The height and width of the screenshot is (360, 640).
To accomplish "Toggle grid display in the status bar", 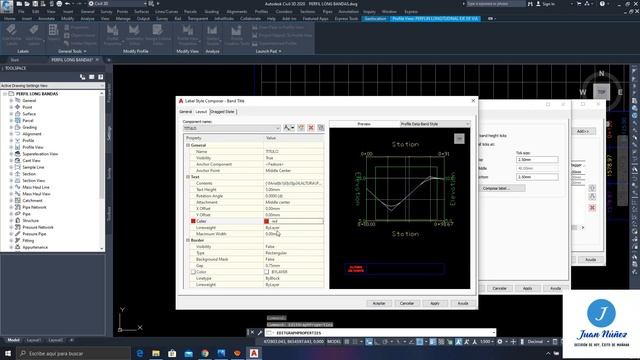I will pos(347,342).
